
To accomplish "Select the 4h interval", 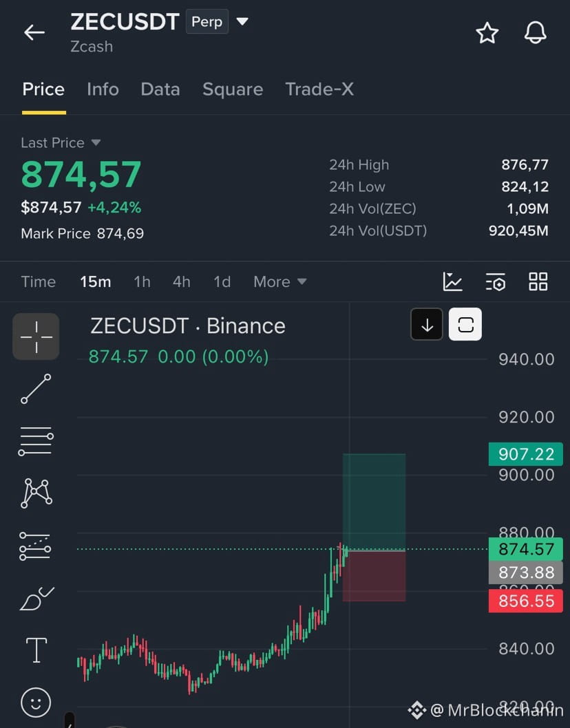I will [x=181, y=281].
